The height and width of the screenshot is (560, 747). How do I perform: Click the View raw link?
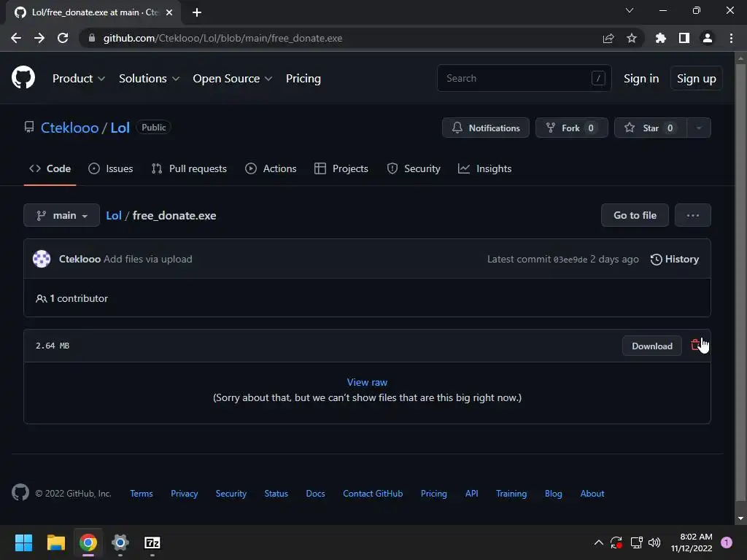coord(367,382)
